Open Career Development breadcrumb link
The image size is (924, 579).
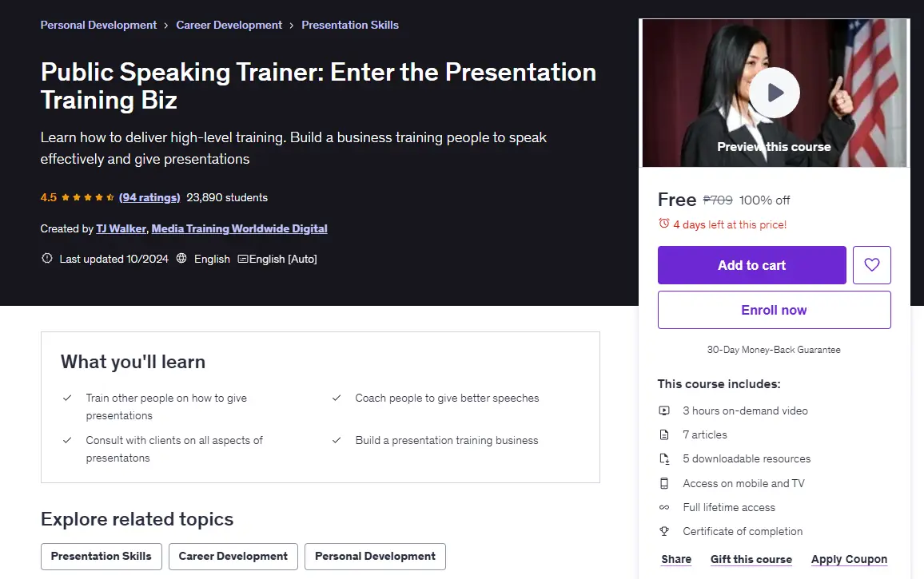tap(229, 25)
